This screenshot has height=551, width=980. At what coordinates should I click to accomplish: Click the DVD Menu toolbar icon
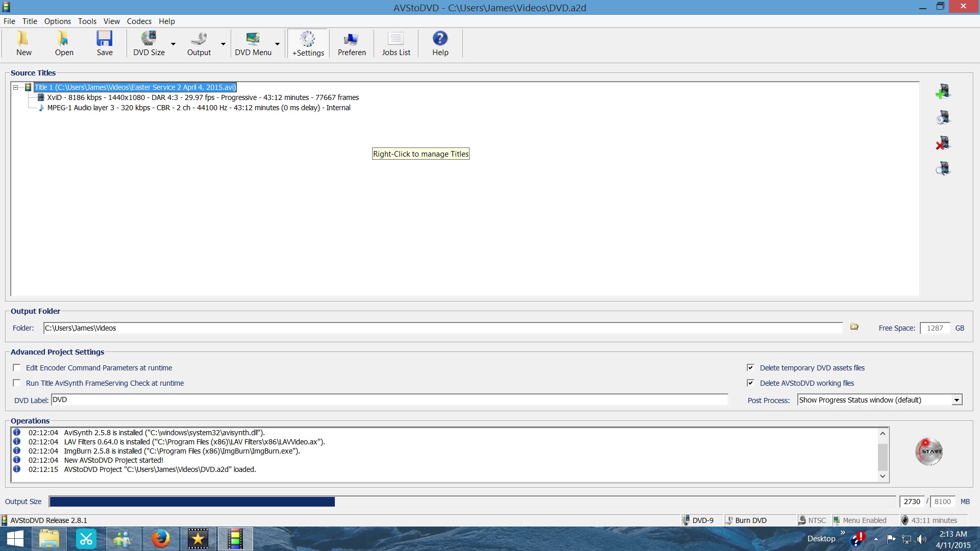pyautogui.click(x=253, y=43)
